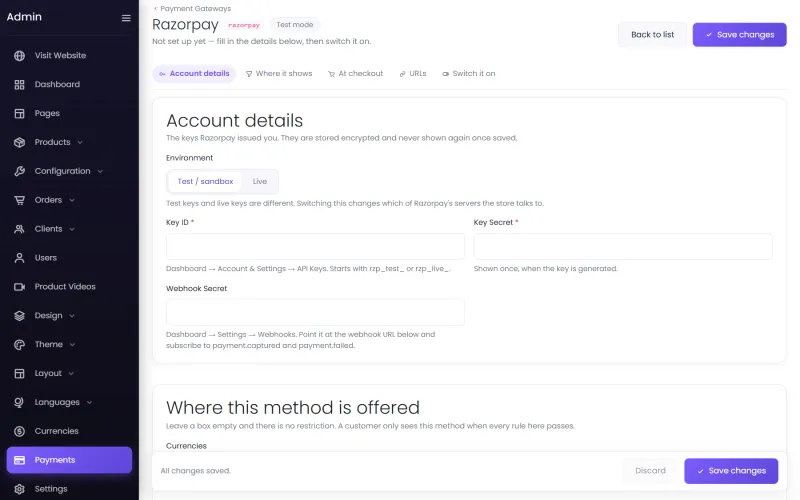
Task: Click the Settings gear icon
Action: pyautogui.click(x=19, y=489)
